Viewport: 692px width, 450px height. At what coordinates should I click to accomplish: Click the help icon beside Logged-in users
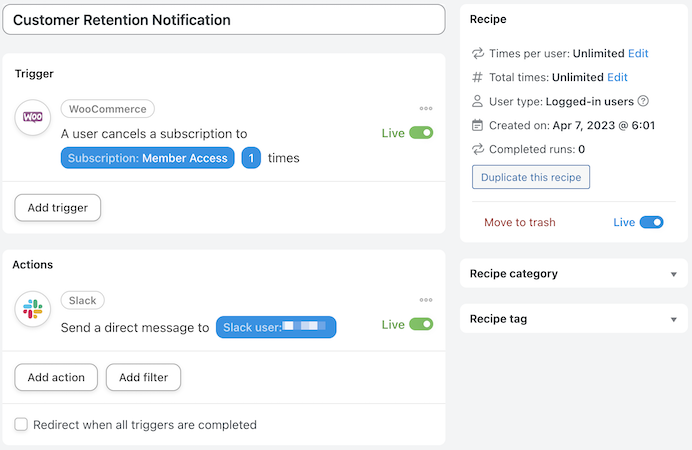point(643,101)
